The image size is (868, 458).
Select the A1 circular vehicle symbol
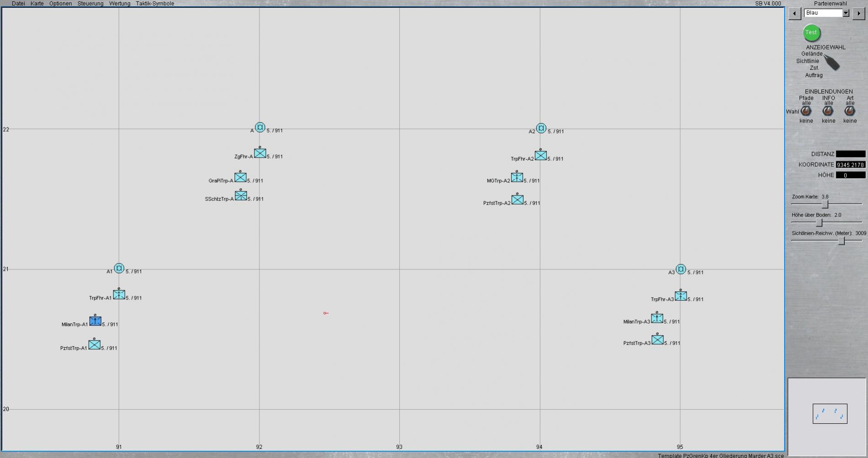[x=119, y=268]
